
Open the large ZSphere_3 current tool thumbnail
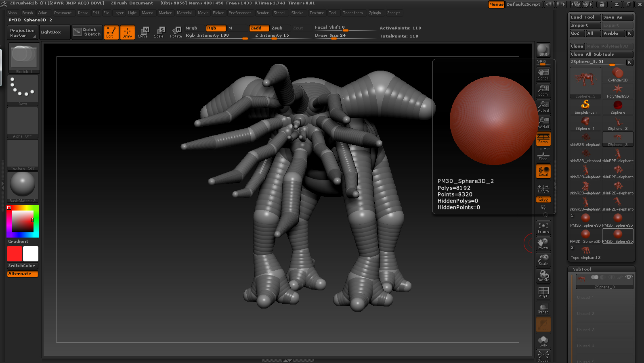[x=585, y=83]
